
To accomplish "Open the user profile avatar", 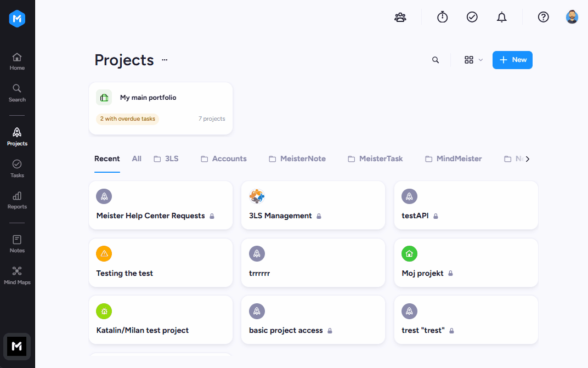I will (x=572, y=17).
